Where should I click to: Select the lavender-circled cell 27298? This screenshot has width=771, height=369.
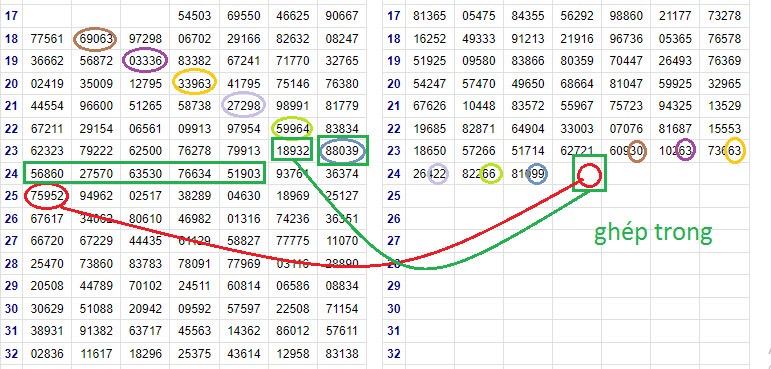[243, 105]
